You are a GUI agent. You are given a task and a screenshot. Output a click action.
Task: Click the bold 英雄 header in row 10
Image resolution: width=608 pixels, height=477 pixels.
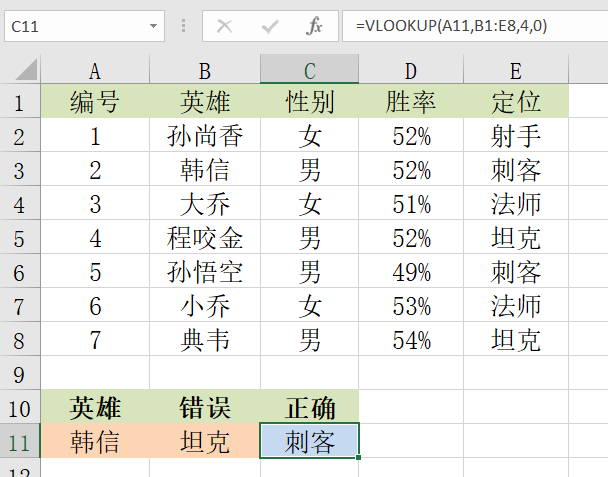pos(95,407)
